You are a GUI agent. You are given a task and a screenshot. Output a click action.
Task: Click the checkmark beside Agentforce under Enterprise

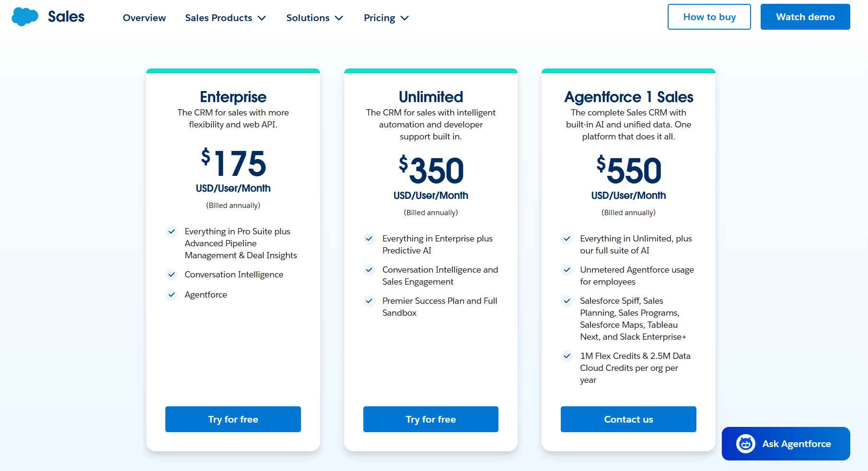click(171, 294)
